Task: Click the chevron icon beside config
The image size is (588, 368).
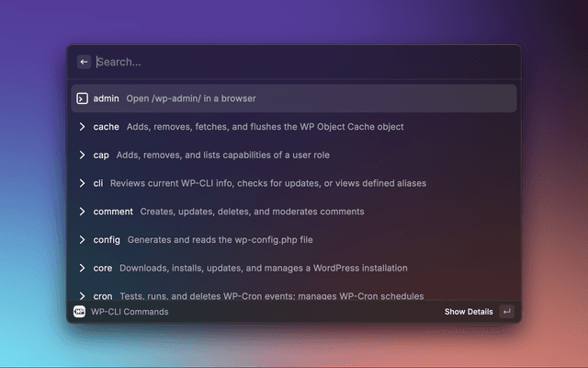Action: (x=82, y=240)
